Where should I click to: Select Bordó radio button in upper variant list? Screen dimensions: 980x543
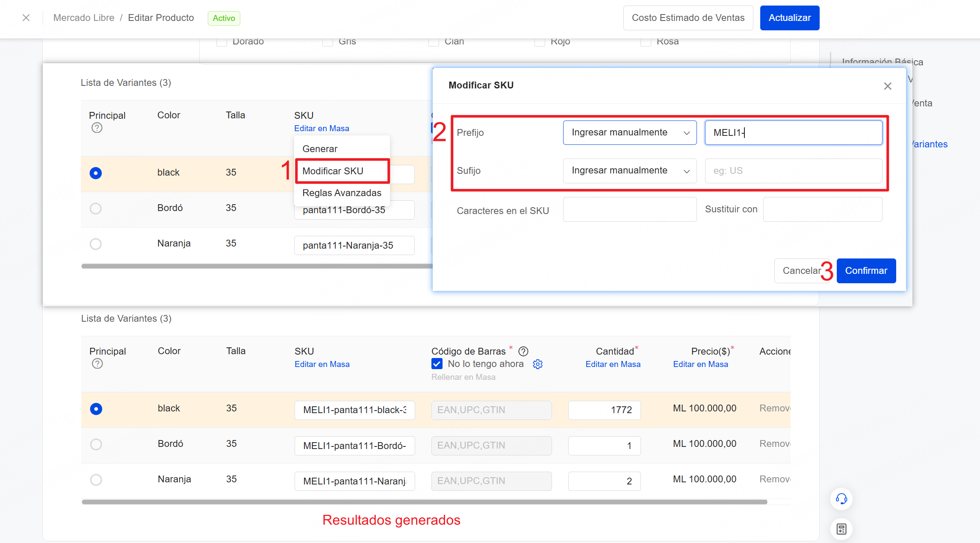click(x=96, y=208)
